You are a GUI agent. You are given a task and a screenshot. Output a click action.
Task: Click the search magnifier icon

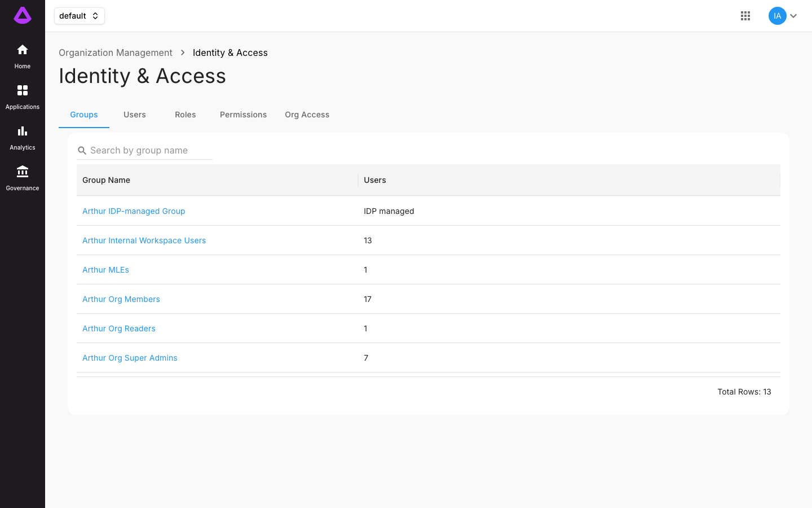coord(82,151)
